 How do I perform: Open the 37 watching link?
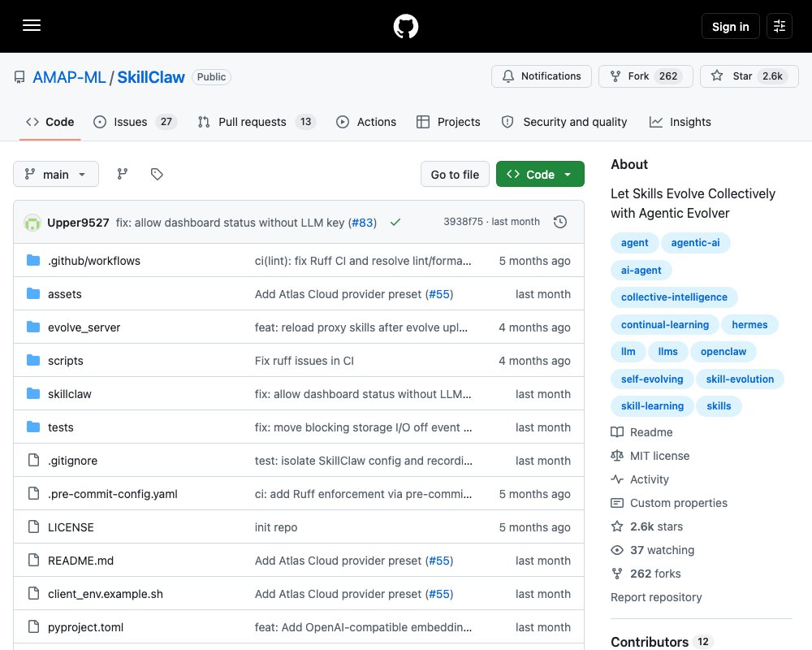(x=653, y=550)
